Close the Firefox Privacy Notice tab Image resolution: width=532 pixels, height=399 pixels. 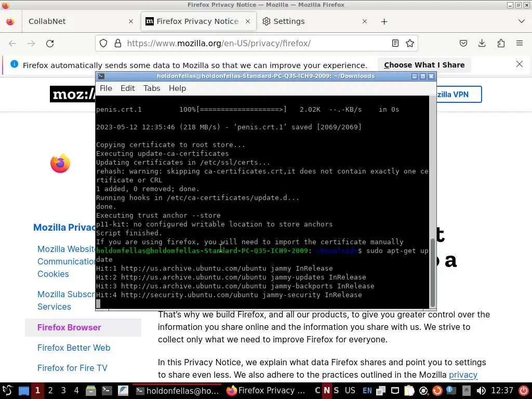coord(248,21)
